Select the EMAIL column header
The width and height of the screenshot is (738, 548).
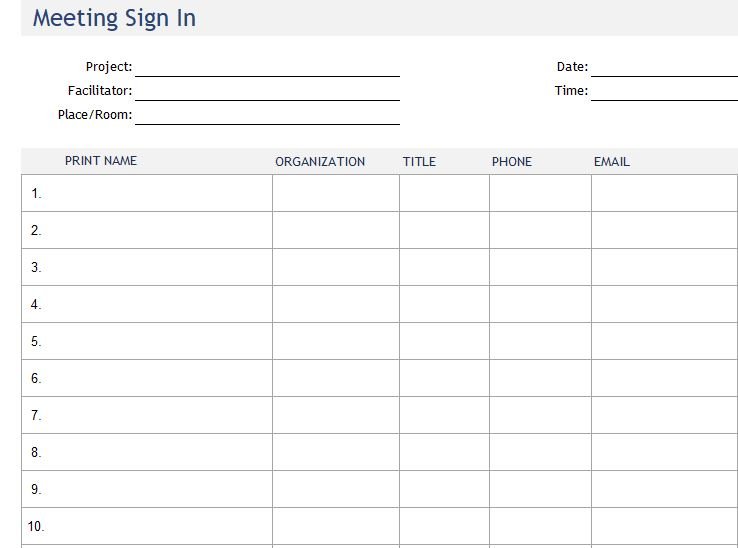coord(611,161)
